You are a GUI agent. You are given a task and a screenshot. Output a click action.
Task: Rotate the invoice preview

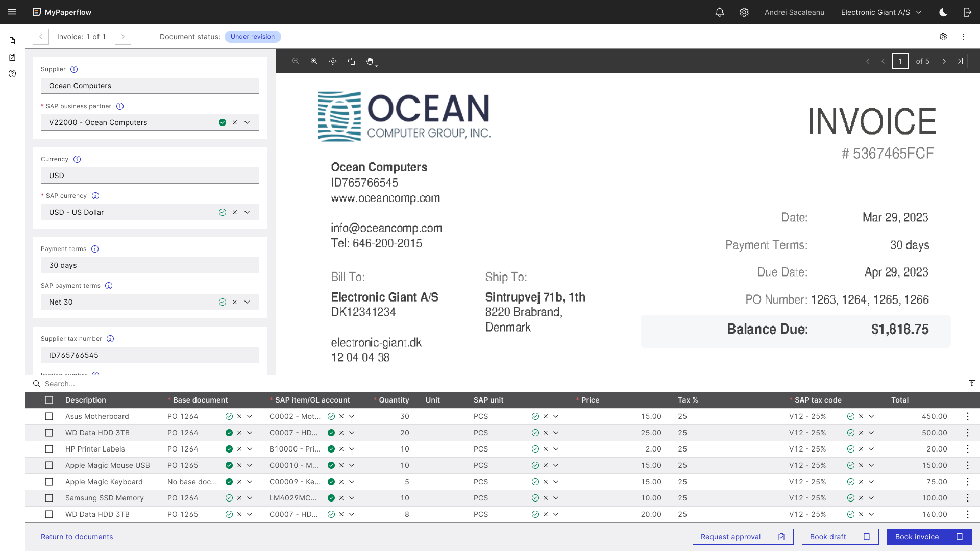click(351, 61)
